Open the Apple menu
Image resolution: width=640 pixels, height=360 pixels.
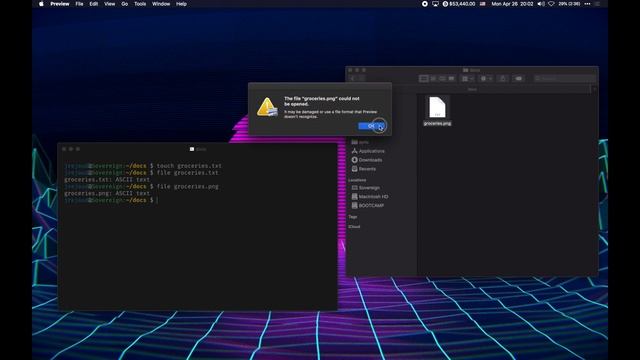[41, 4]
